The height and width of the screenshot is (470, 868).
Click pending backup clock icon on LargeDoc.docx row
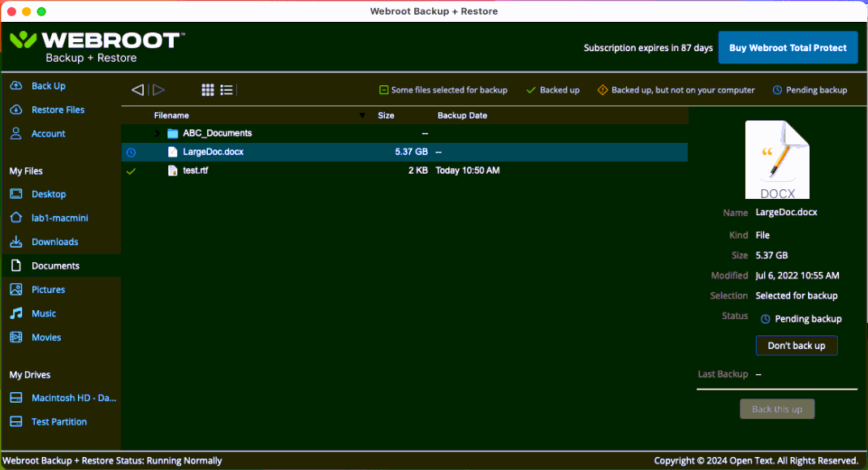click(x=132, y=153)
